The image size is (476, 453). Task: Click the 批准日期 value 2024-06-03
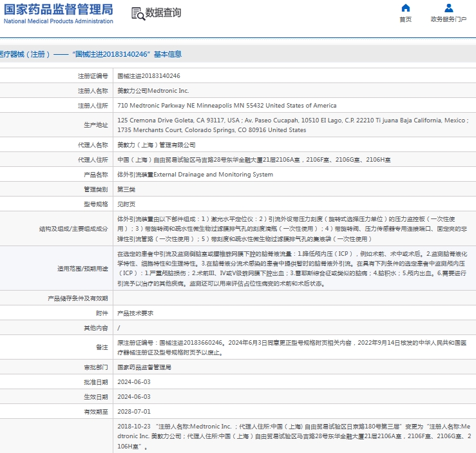(134, 382)
